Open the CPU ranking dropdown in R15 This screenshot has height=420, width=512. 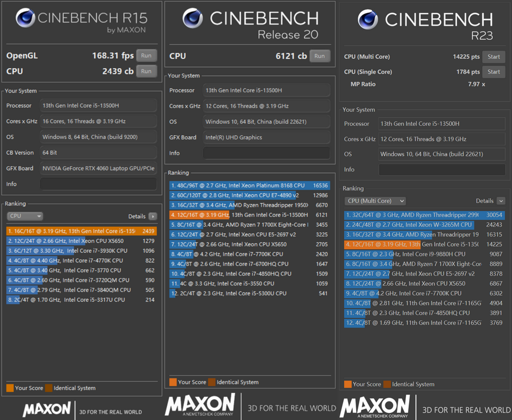click(25, 216)
